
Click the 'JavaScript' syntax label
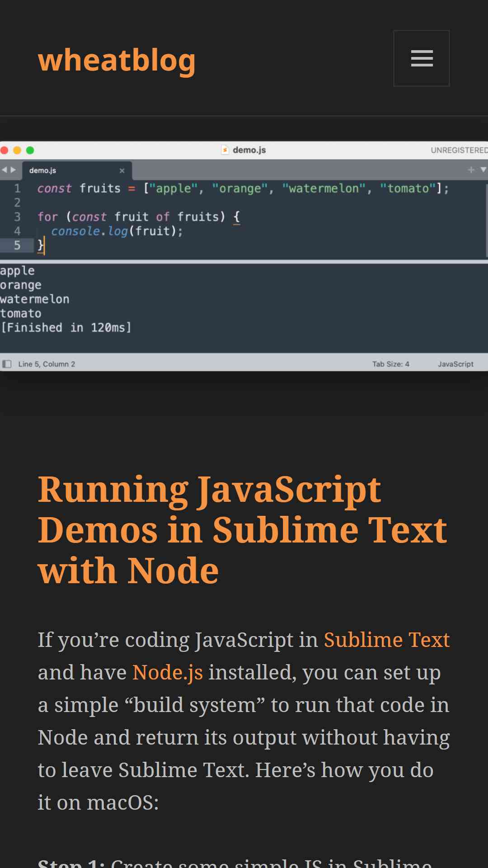(455, 364)
